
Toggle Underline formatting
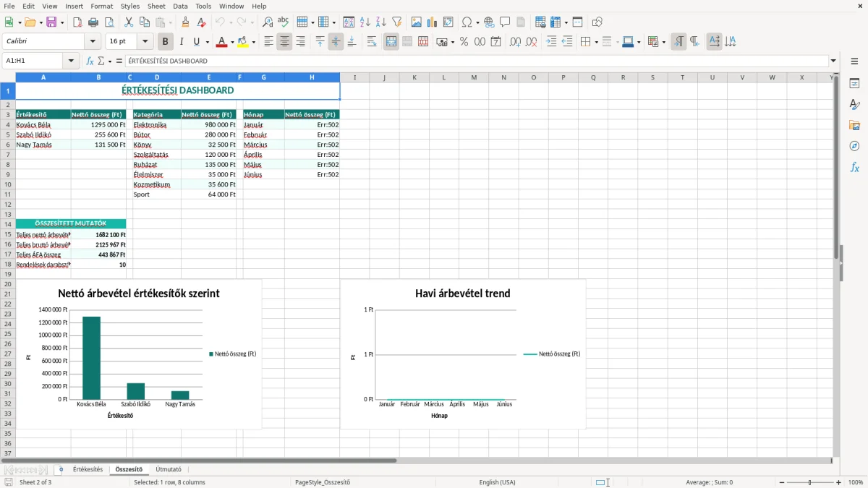[197, 42]
